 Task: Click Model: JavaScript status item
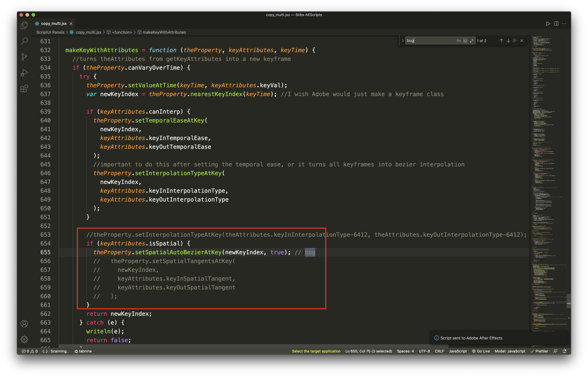pyautogui.click(x=510, y=351)
